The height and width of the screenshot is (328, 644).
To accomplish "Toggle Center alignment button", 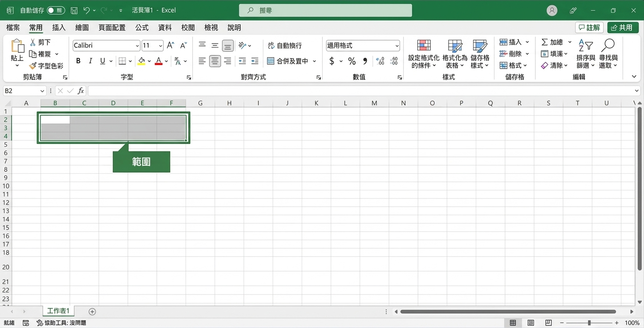I will (x=215, y=61).
